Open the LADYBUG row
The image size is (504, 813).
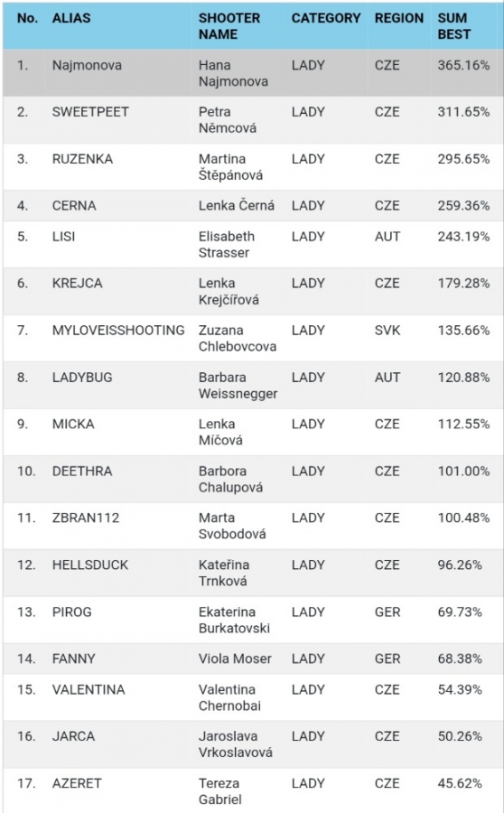(252, 385)
